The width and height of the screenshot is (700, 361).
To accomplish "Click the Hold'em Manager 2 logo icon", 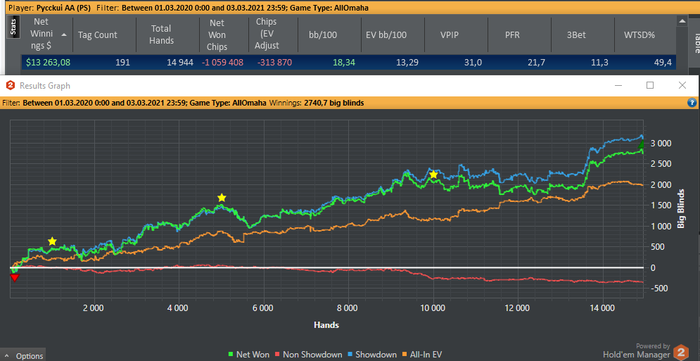I will tap(681, 352).
